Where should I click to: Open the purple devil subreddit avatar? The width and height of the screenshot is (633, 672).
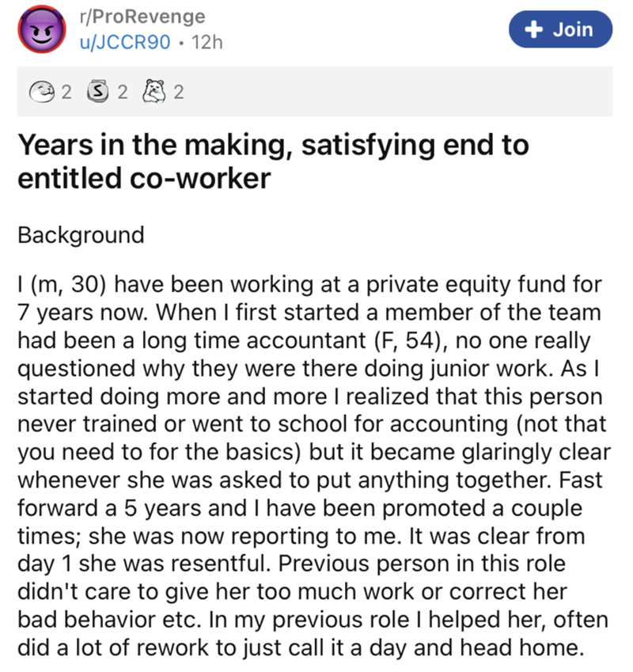pyautogui.click(x=42, y=29)
